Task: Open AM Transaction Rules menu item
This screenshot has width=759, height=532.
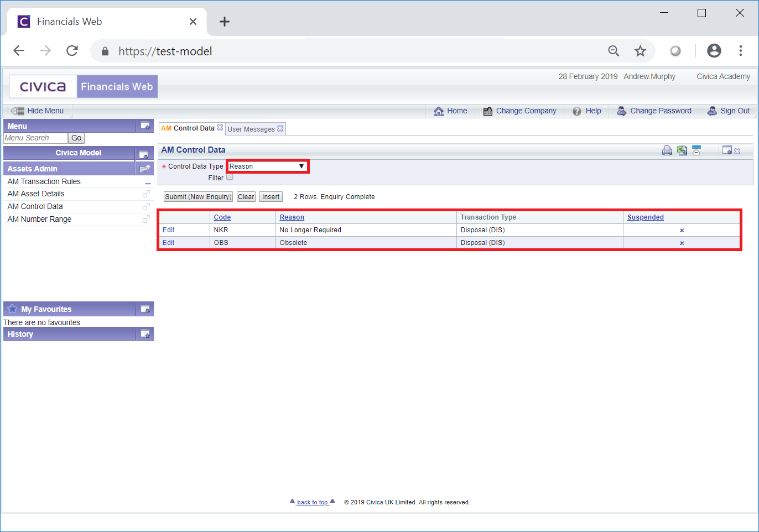Action: [44, 181]
